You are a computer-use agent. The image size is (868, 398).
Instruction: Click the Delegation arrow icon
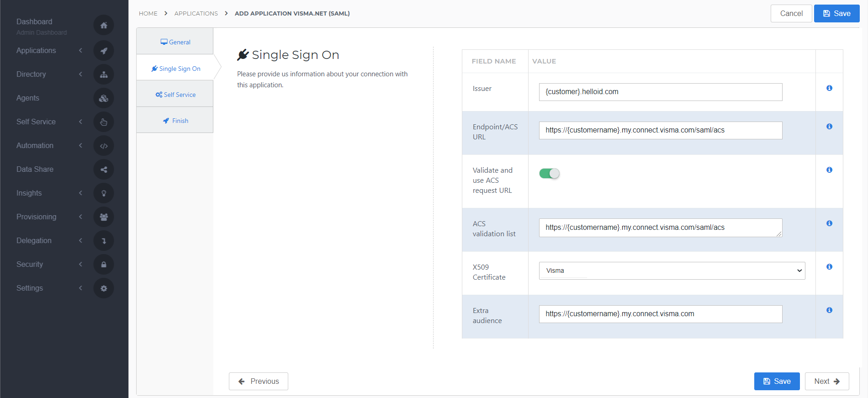(104, 241)
